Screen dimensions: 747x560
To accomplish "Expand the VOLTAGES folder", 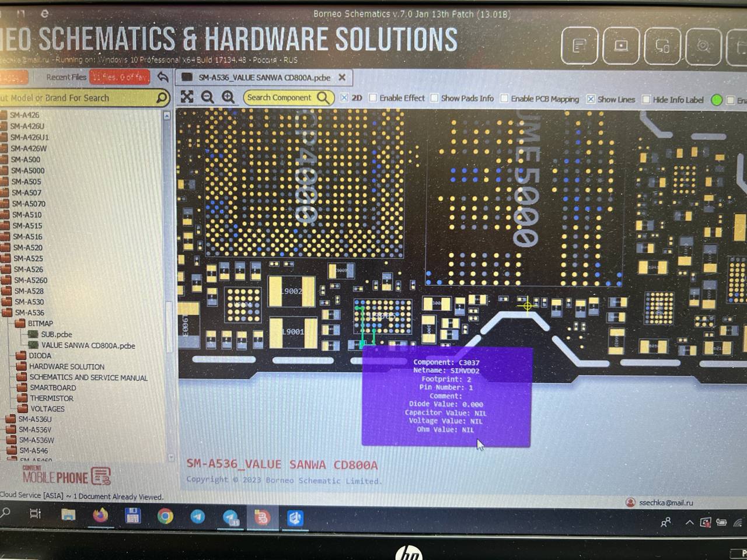I will click(x=23, y=408).
